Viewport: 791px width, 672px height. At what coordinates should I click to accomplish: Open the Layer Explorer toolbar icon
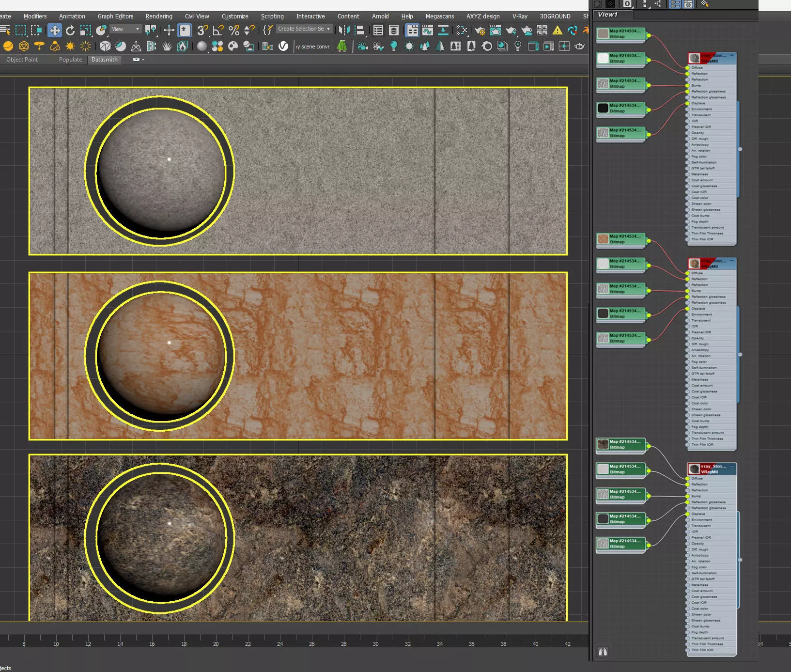(394, 31)
